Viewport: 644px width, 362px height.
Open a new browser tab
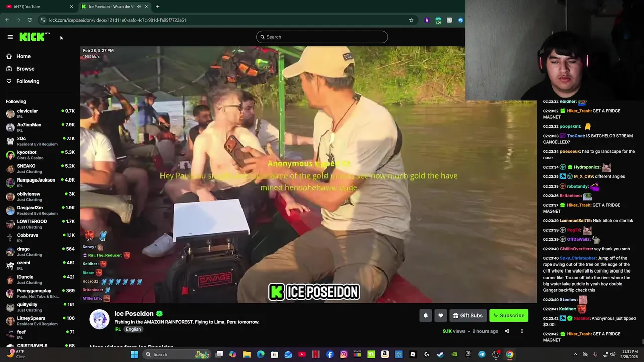click(x=158, y=7)
